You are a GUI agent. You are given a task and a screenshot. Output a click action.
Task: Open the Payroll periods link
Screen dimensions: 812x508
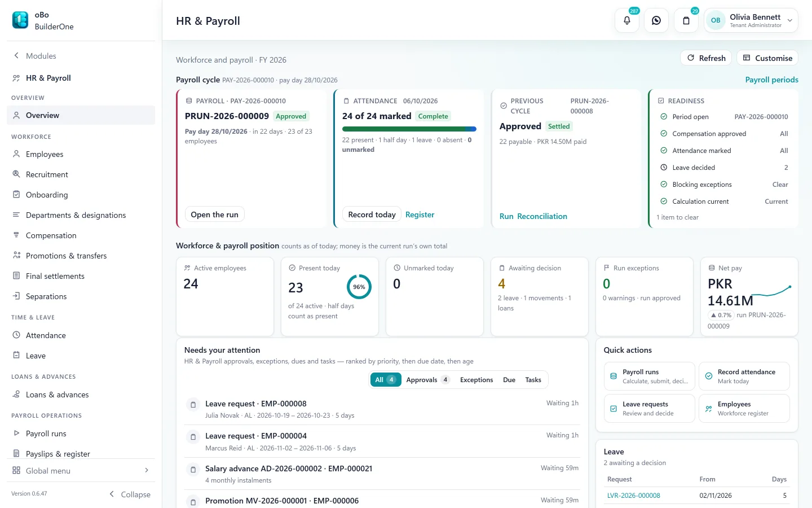pyautogui.click(x=771, y=80)
